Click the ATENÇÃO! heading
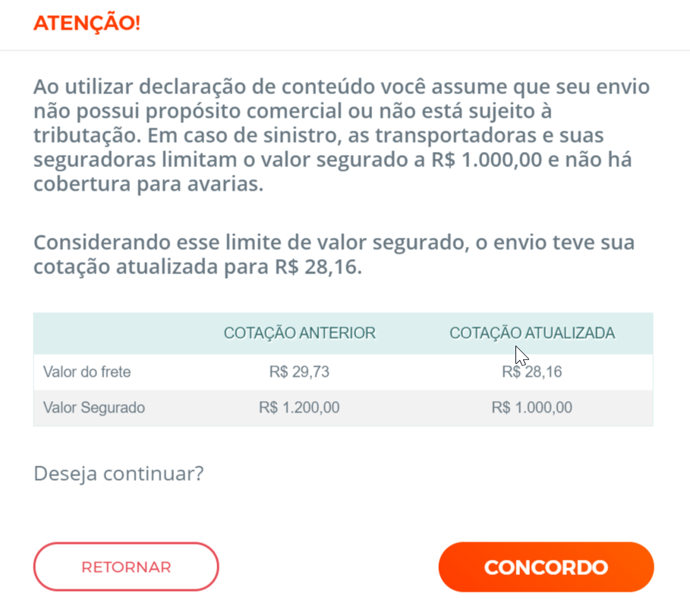690x616 pixels. coord(87,23)
